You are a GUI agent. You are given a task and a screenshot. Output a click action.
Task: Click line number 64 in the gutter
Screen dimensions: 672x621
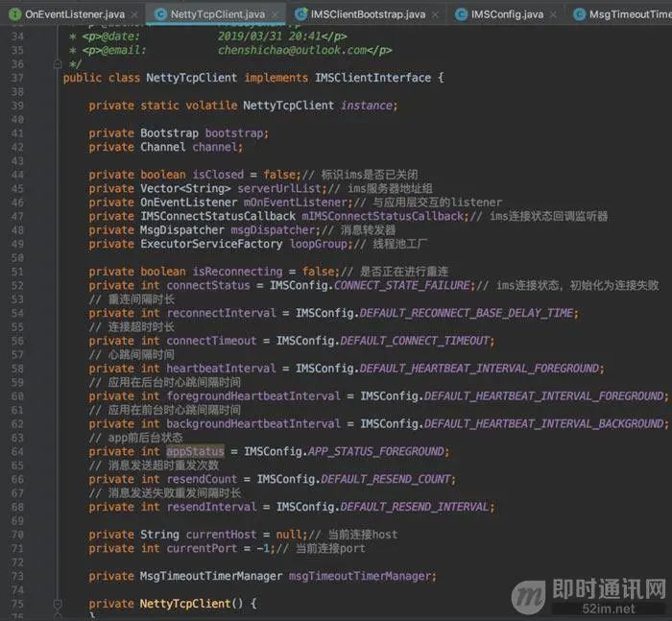[17, 451]
